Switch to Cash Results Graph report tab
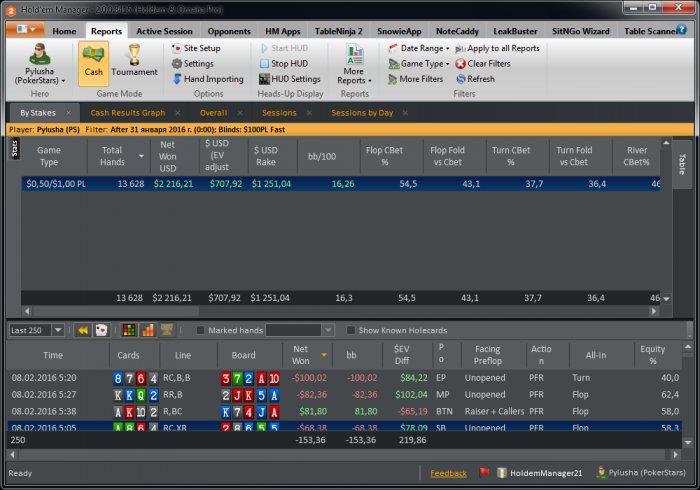 coord(128,113)
